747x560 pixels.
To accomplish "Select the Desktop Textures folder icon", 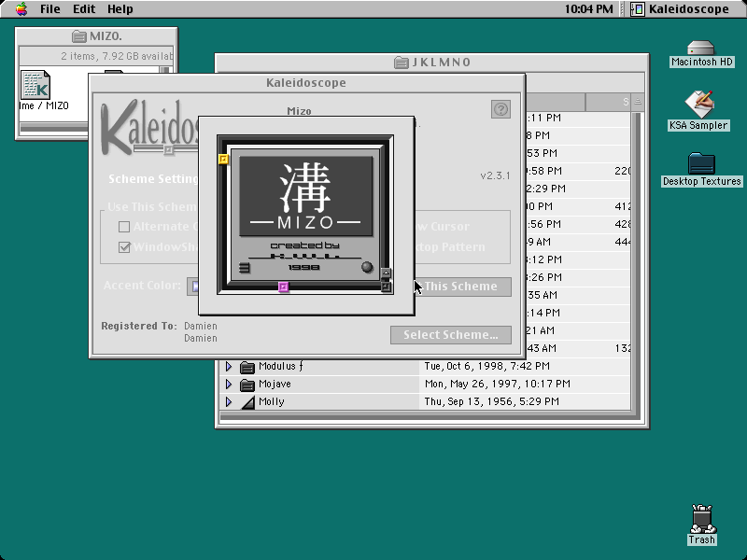I will click(701, 163).
